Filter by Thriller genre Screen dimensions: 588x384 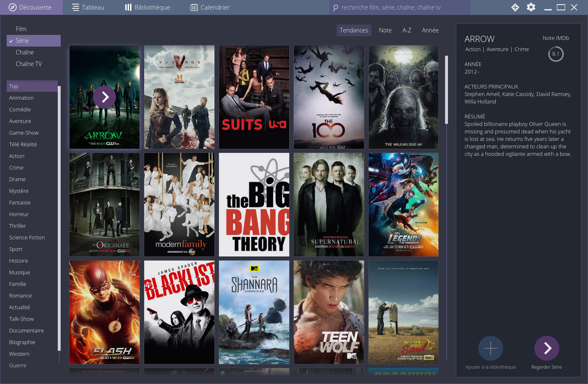[32, 226]
